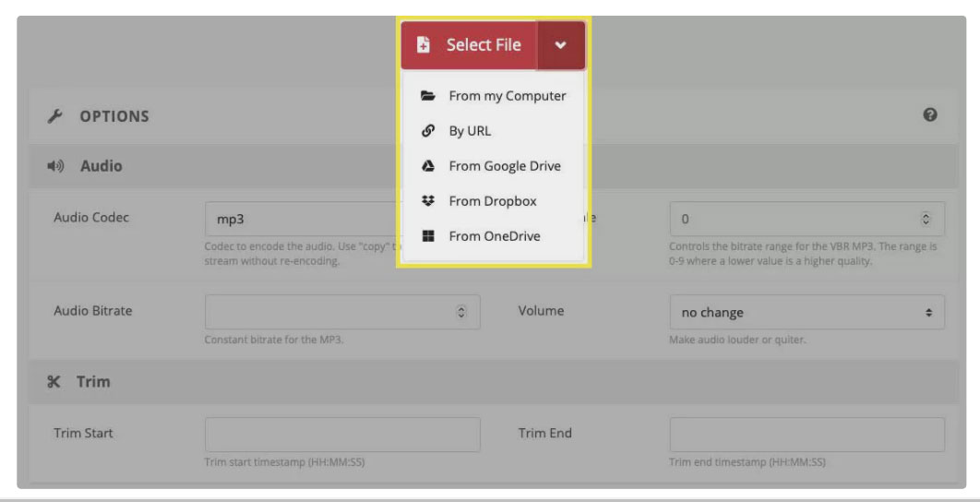
Task: Click the VBR bitrate range description text
Action: pos(803,254)
